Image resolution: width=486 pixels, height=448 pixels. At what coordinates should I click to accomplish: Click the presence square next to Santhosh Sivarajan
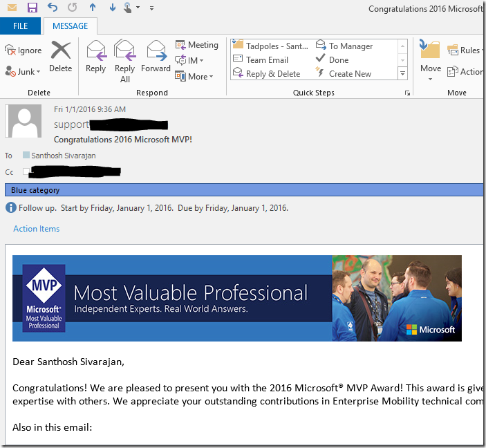(x=26, y=155)
